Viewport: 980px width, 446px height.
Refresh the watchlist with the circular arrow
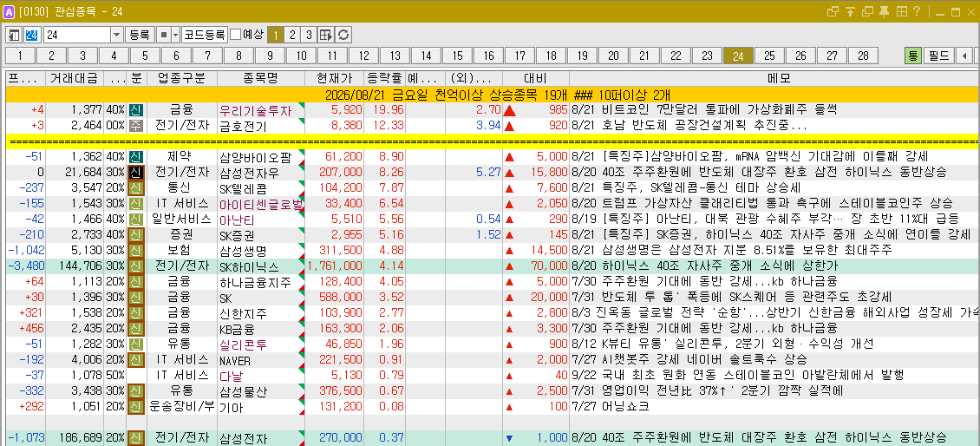343,35
